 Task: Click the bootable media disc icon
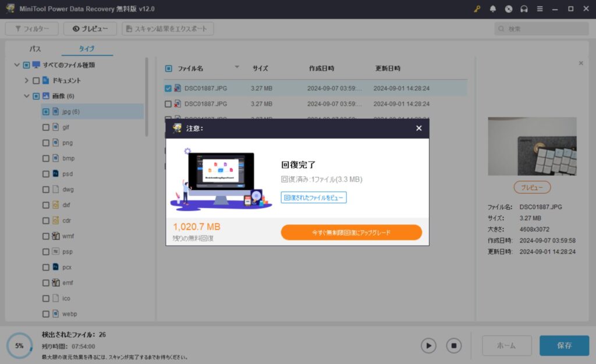509,9
